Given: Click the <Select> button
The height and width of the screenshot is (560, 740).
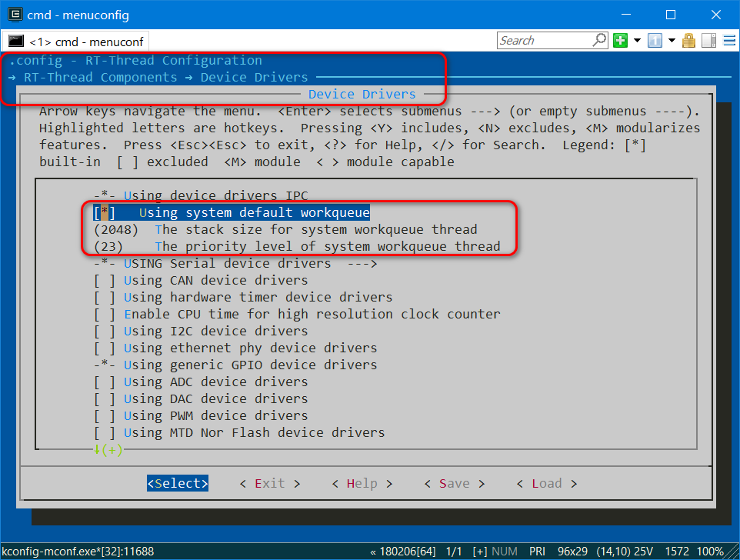Looking at the screenshot, I should [x=178, y=484].
